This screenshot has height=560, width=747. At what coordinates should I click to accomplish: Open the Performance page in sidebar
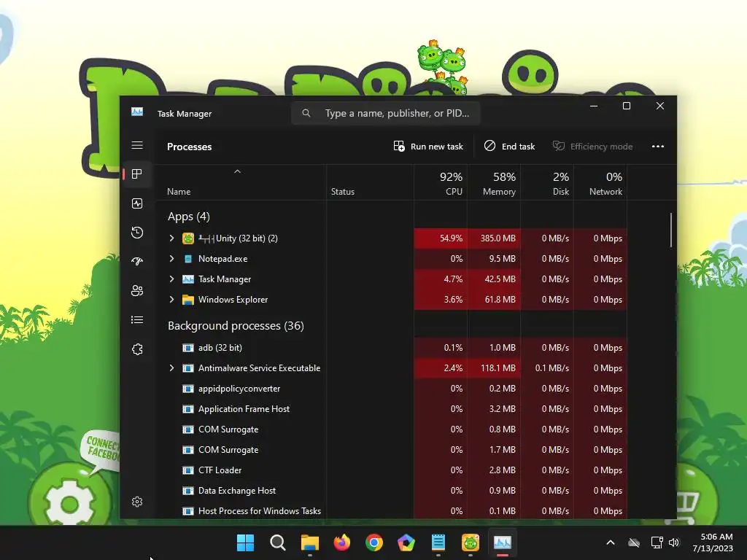coord(137,204)
